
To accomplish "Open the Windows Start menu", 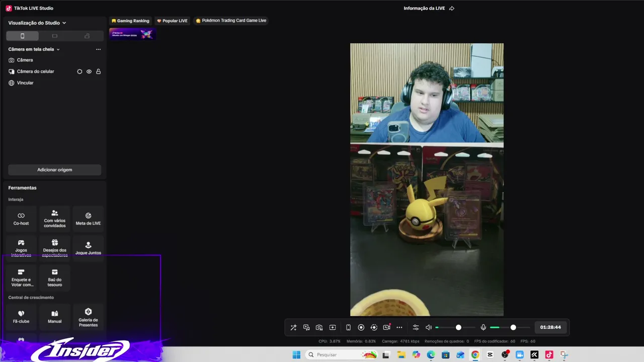I will pos(296,355).
